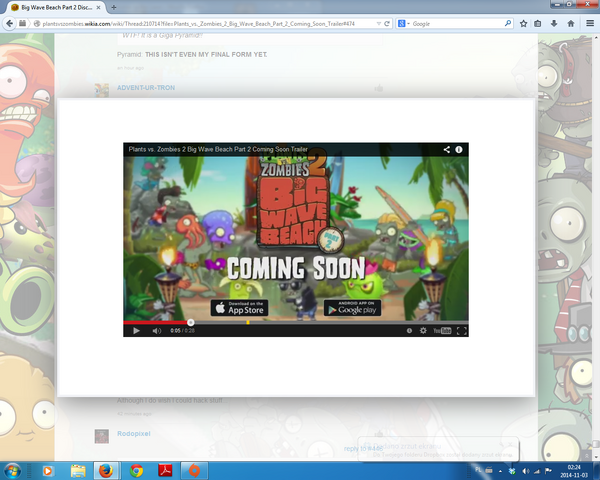
Task: Click ADVENT-UR-TRON's avatar thumbnail
Action: pos(102,90)
